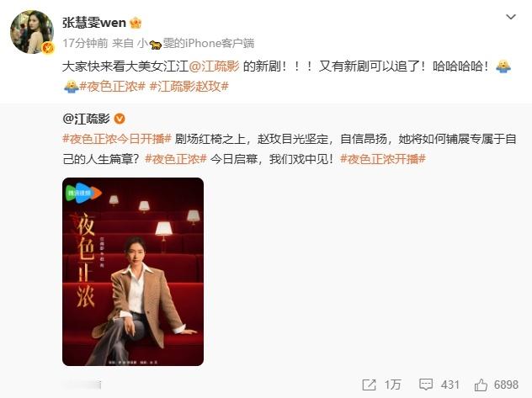Click verified badge next to @江疏影

120,119
